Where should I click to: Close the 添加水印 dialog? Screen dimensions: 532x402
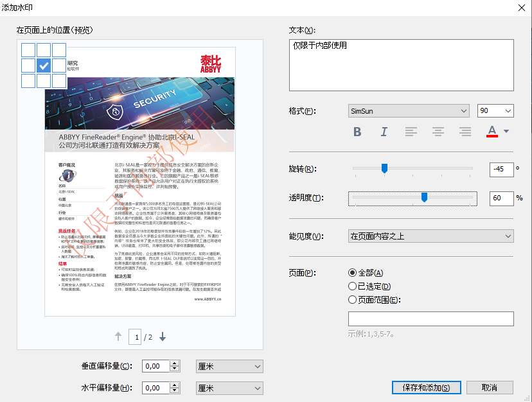click(522, 8)
